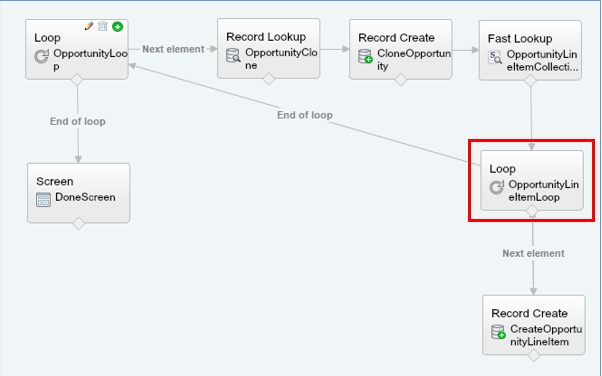602x376 pixels.
Task: Click the fast lookup icon beside OpportunityLineItemCollection
Action: [x=495, y=57]
